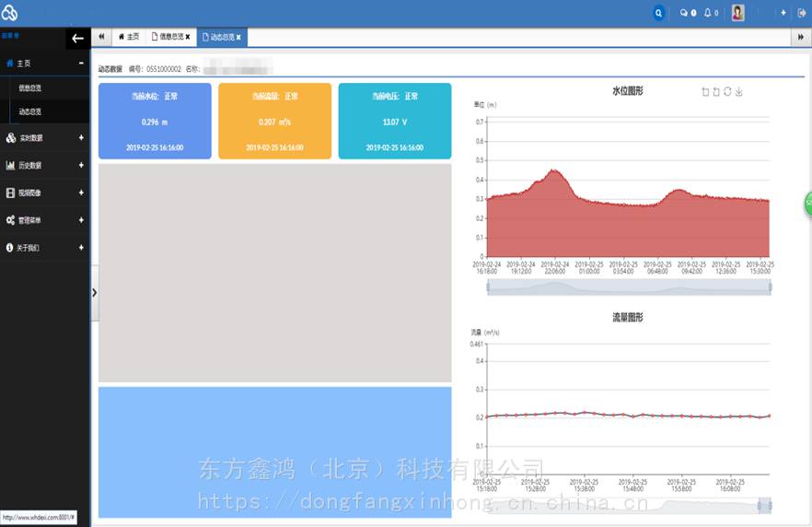Restore the water level chart view
812x527 pixels.
[727, 91]
